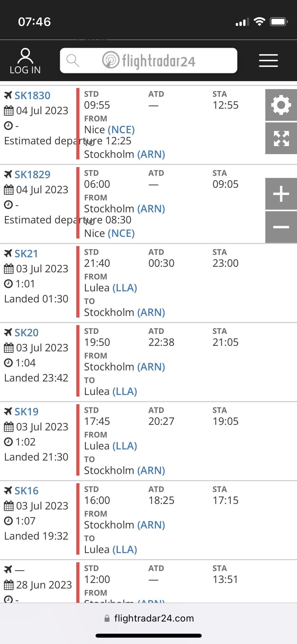Tap ARN destination code in SK21 row
Image resolution: width=297 pixels, height=644 pixels.
pos(151,312)
